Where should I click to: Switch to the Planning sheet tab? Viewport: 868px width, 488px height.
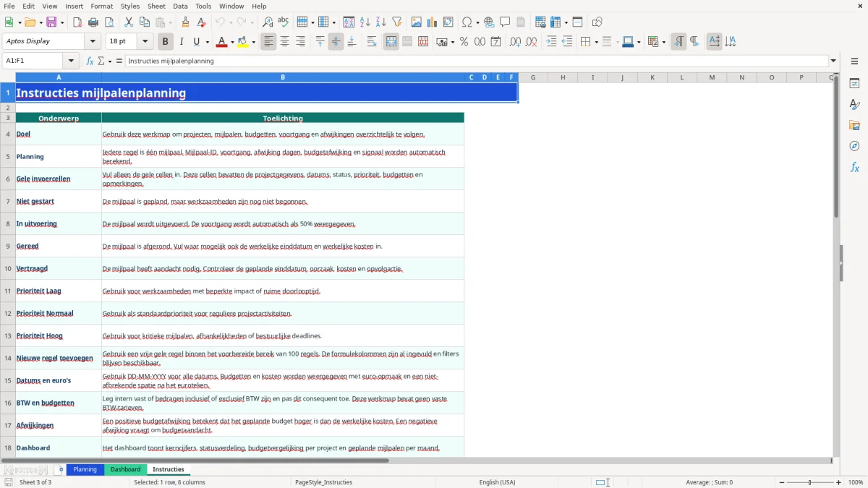(85, 469)
